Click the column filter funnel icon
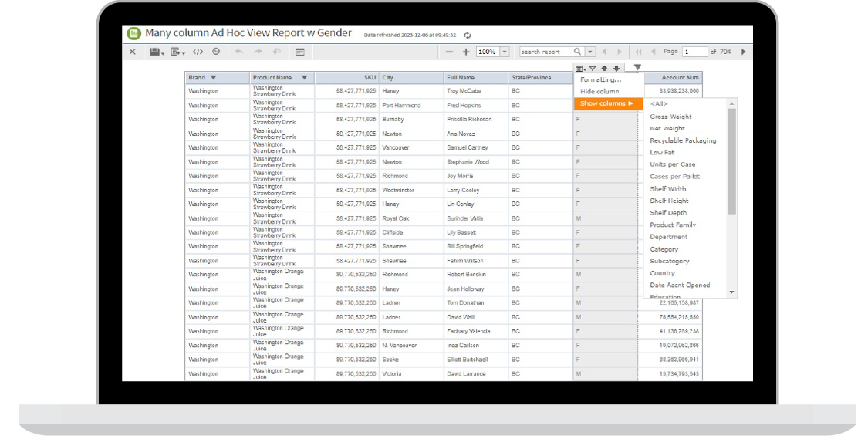Screen dimensions: 868x436 tap(593, 69)
